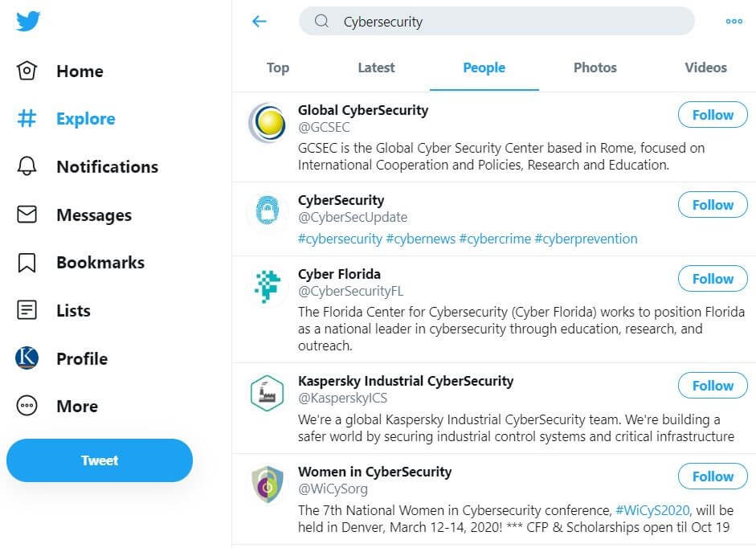756x548 pixels.
Task: Switch to the Top tab
Action: (x=278, y=67)
